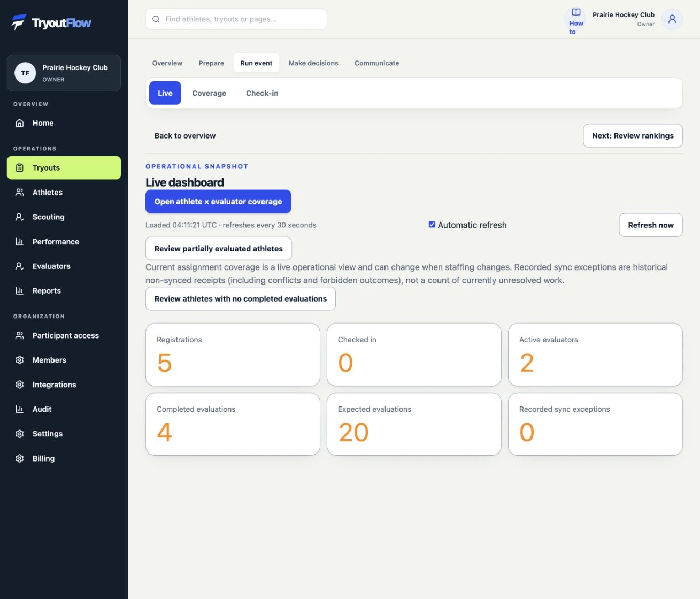Click Review athletes with no completed evaluations
Screen dimensions: 700x599
(241, 299)
